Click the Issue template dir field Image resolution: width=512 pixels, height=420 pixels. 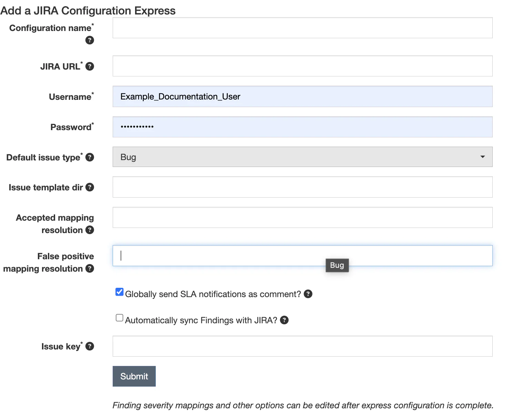[302, 187]
